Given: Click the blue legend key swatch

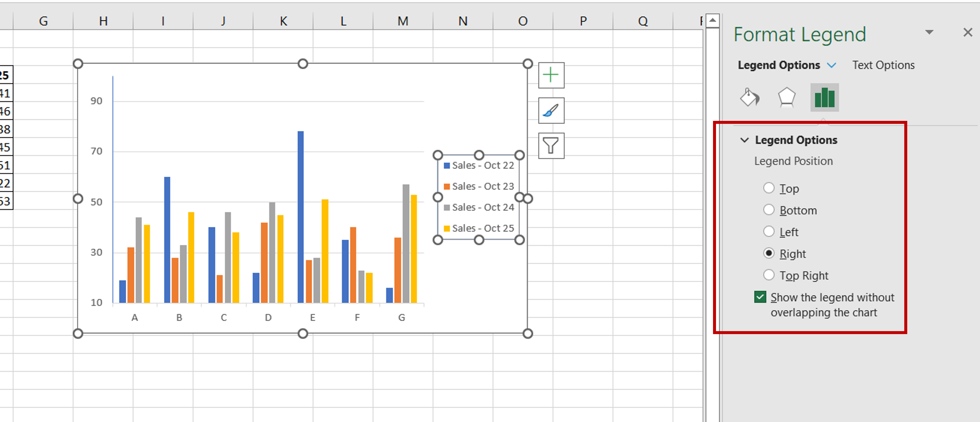Looking at the screenshot, I should 447,165.
